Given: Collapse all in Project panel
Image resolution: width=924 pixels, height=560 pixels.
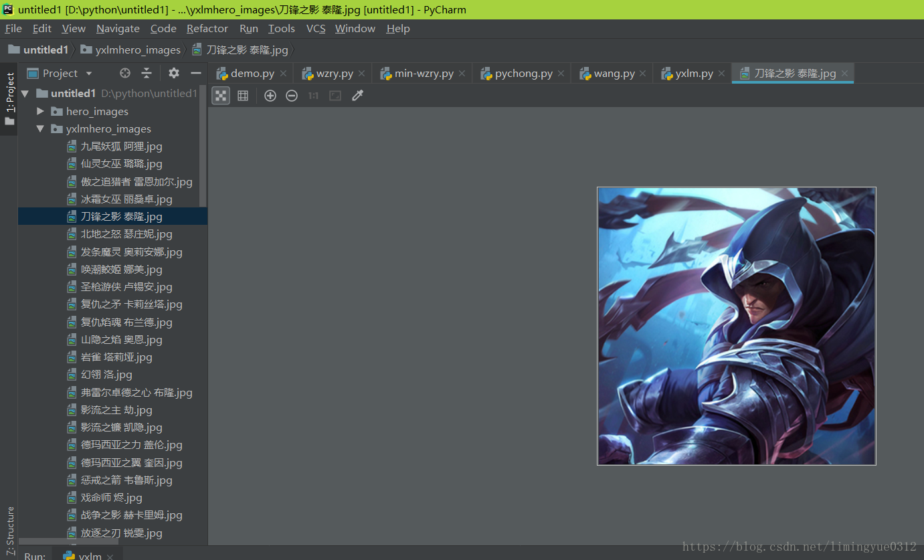Looking at the screenshot, I should click(147, 73).
